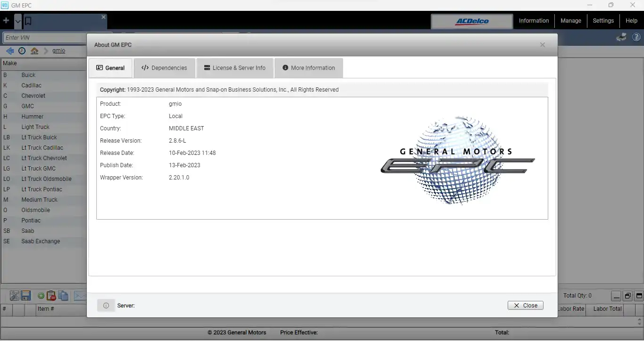644x341 pixels.
Task: Click the save floppy disk icon
Action: pyautogui.click(x=25, y=296)
